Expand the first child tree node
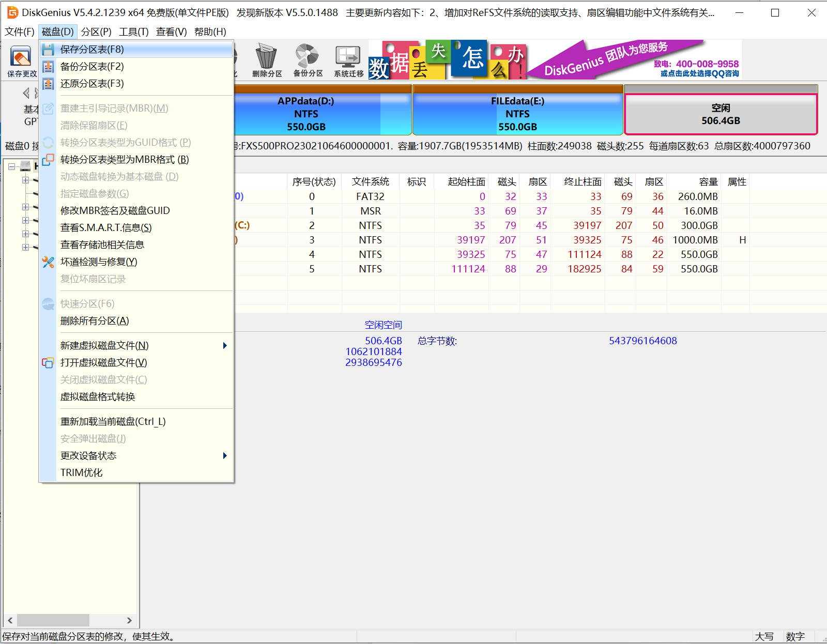 pyautogui.click(x=25, y=180)
